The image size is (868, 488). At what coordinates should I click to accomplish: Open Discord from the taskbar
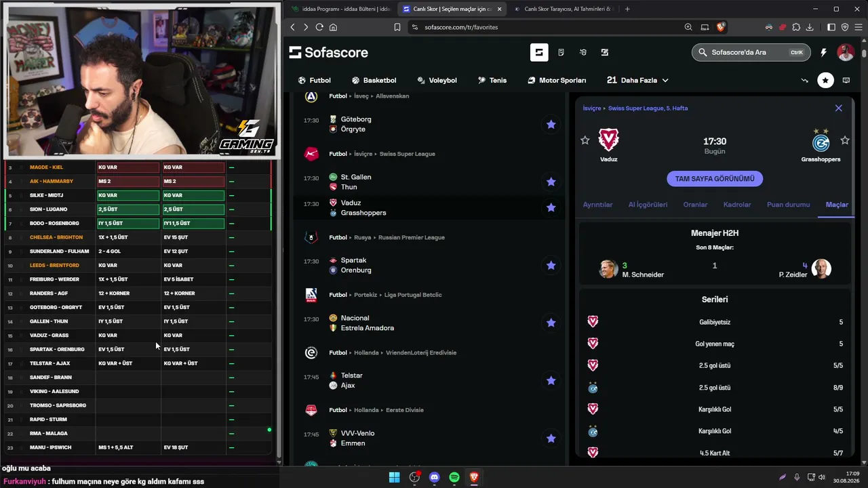pyautogui.click(x=435, y=477)
